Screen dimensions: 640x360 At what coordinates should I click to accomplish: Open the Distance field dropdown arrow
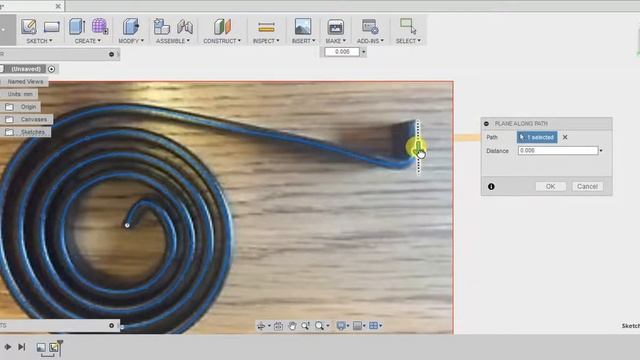(x=601, y=151)
